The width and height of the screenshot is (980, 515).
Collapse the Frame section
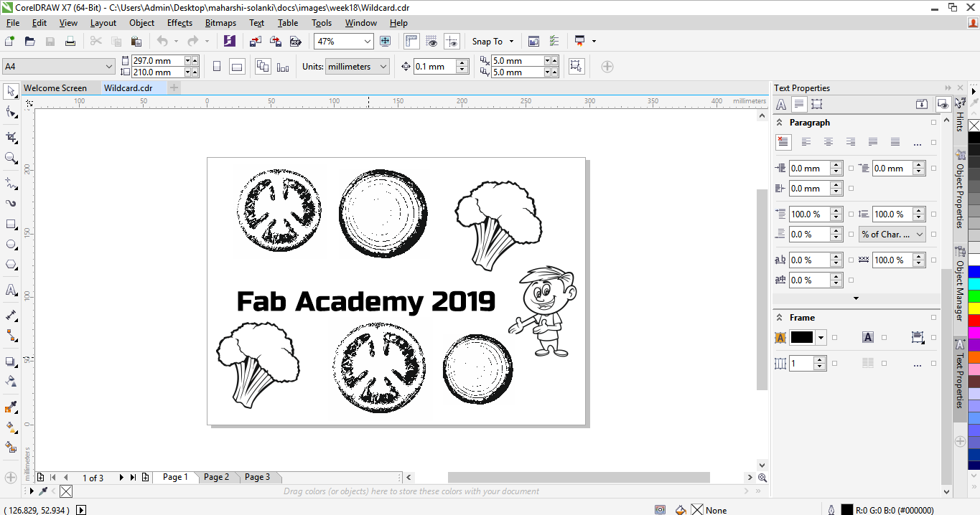pos(780,318)
